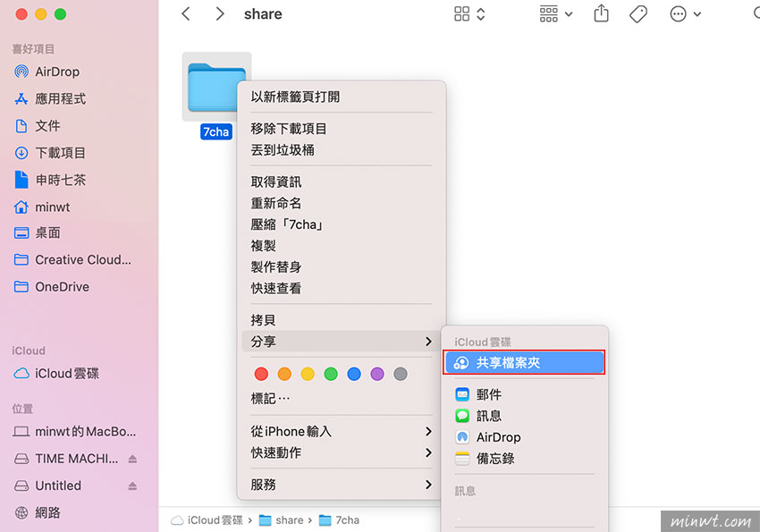
Task: Apply the green tag color
Action: click(331, 374)
